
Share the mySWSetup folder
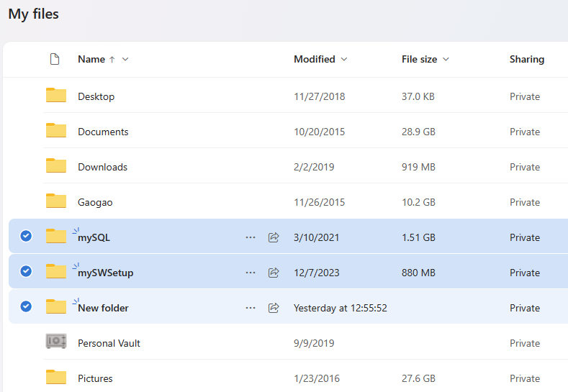[x=274, y=273]
